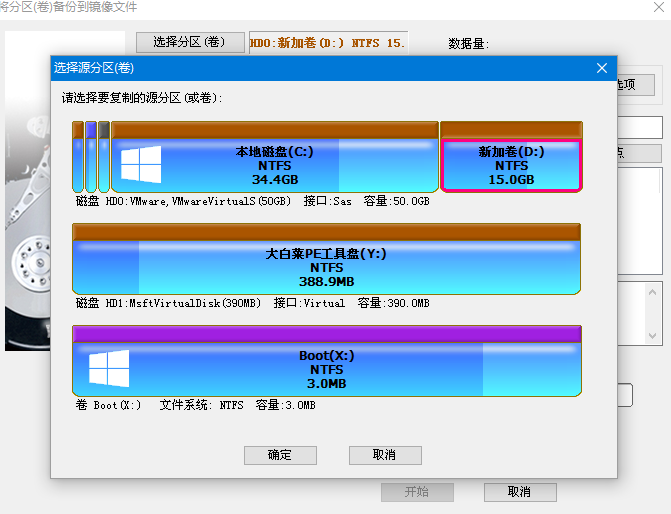The height and width of the screenshot is (514, 671).
Task: Click the 请选择要复制的源分区(或卷) prompt
Action: (142, 98)
